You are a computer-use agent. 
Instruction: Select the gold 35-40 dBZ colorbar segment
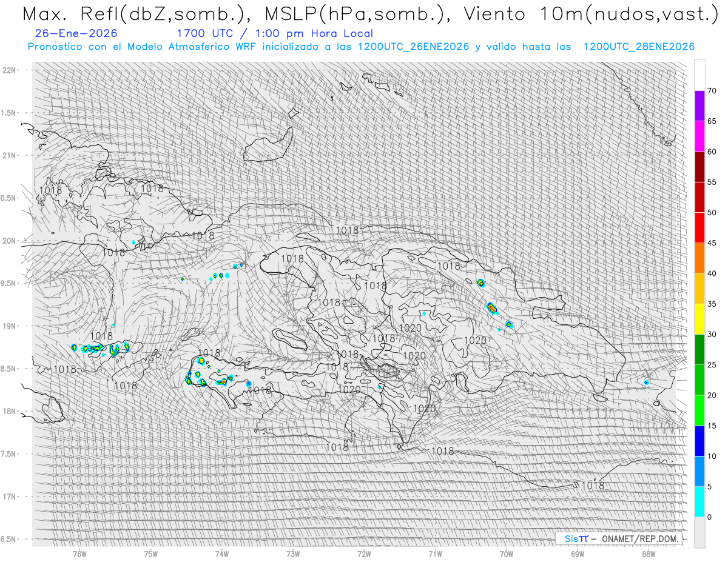pyautogui.click(x=699, y=289)
